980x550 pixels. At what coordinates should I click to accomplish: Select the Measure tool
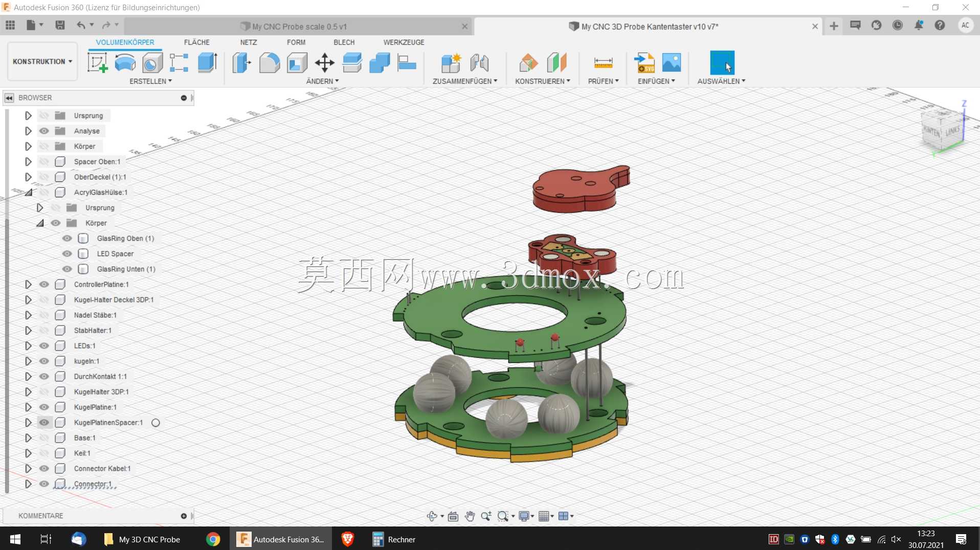coord(604,63)
